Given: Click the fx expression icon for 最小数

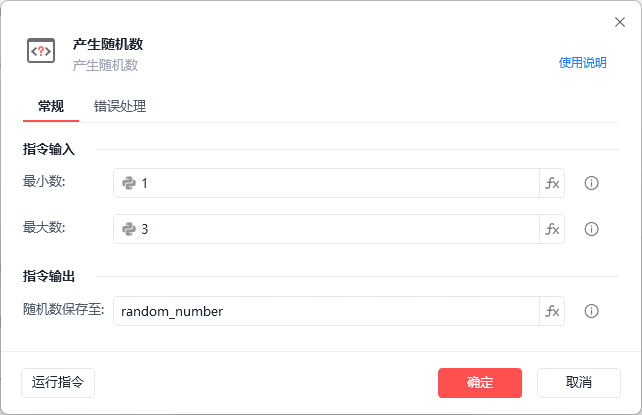Looking at the screenshot, I should [552, 183].
